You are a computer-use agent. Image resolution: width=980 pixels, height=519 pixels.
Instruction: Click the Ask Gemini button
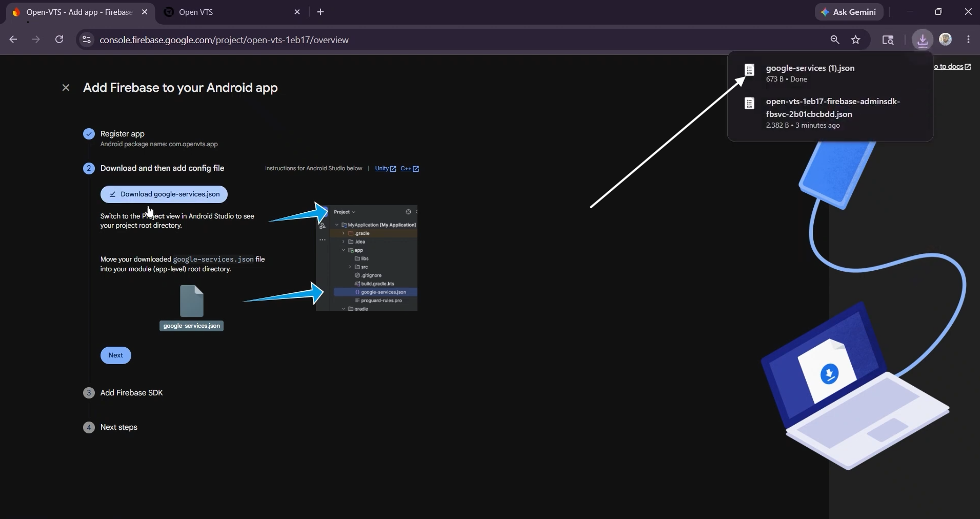849,12
